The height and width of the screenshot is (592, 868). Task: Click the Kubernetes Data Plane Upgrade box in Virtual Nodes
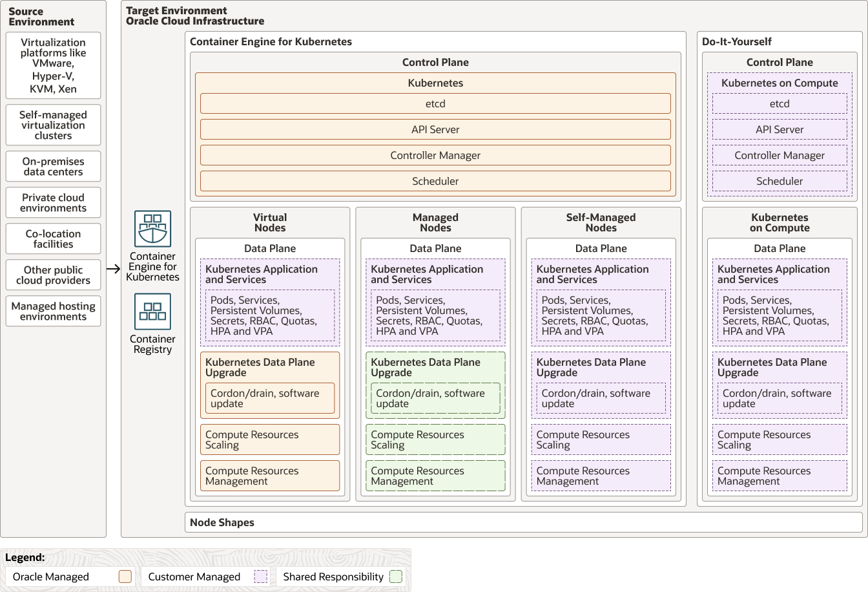270,385
